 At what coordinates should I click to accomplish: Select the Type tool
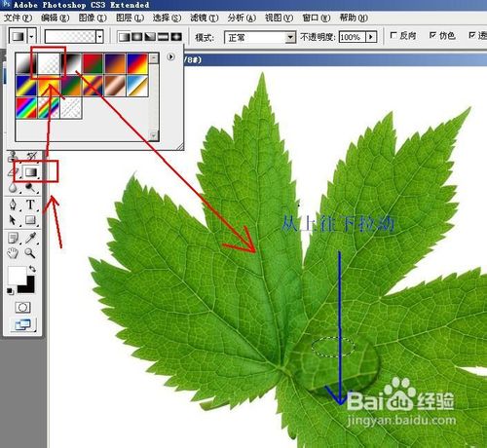pyautogui.click(x=30, y=205)
